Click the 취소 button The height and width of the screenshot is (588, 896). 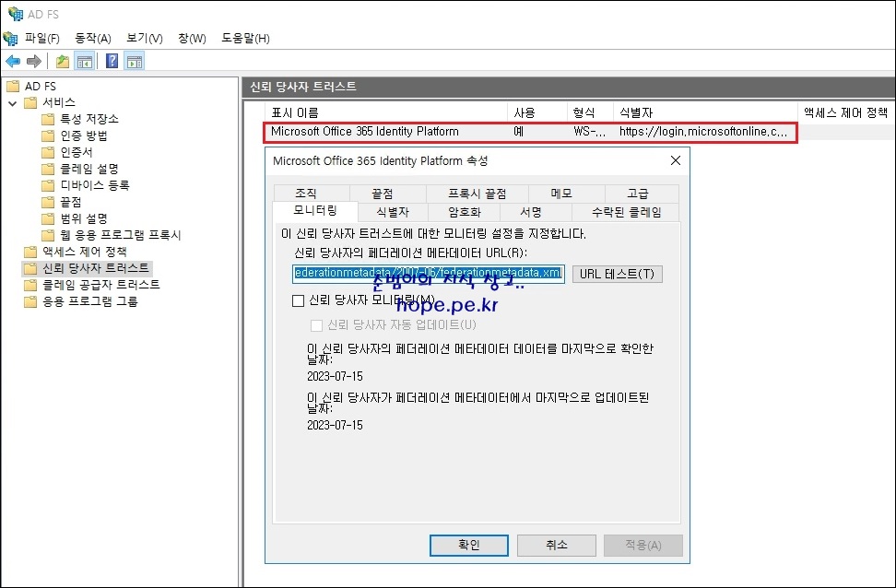click(x=557, y=545)
